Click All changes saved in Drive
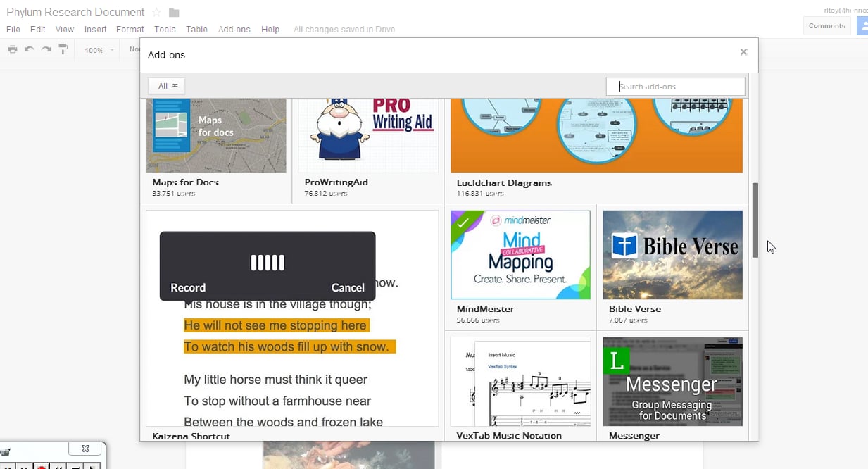Viewport: 868px width, 469px height. 344,30
